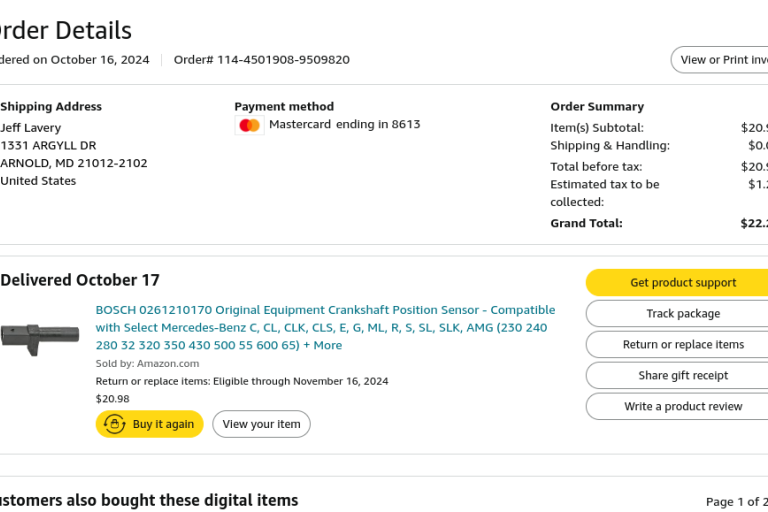This screenshot has height=512, width=768.
Task: Click the Customers also bought heading
Action: pyautogui.click(x=148, y=500)
